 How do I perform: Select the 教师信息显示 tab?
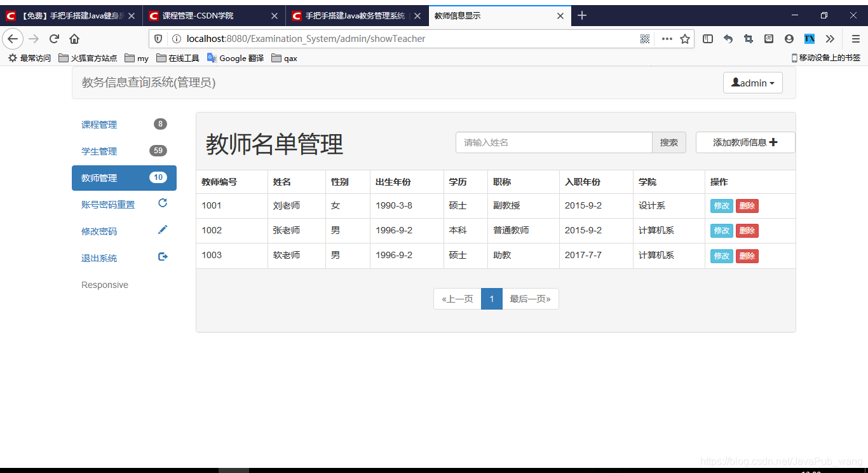500,16
